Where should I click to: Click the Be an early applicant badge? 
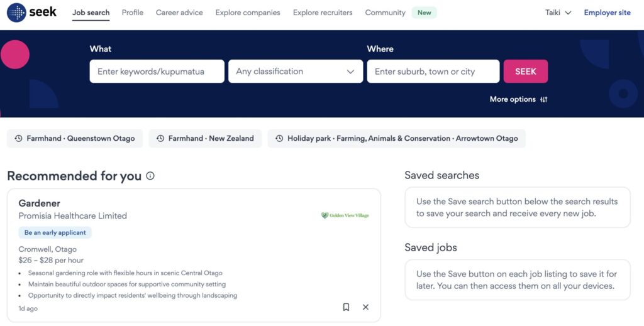[x=55, y=232]
